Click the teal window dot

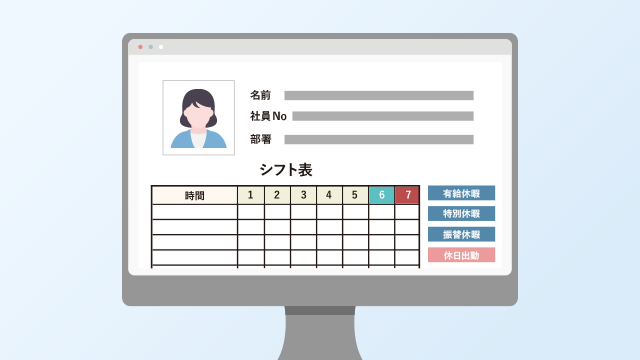coord(151,47)
